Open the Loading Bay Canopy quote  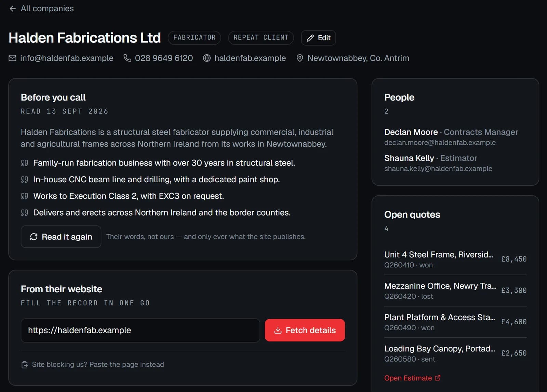coord(455,353)
